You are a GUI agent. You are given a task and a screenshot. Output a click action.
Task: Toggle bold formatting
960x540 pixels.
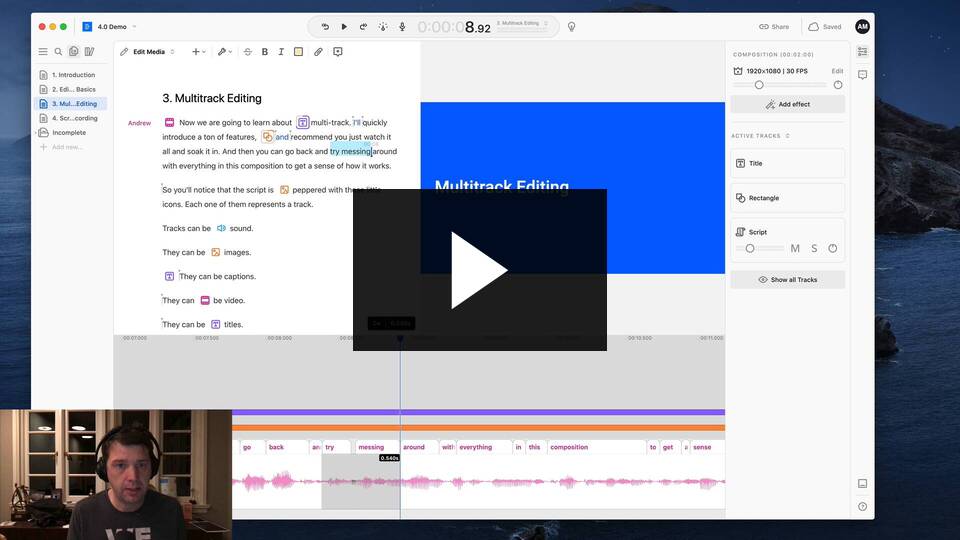(x=264, y=52)
